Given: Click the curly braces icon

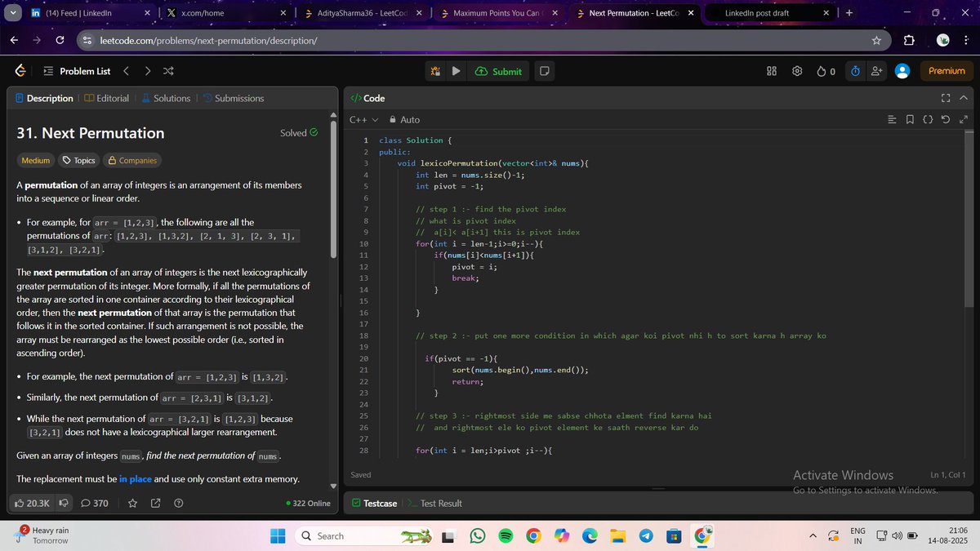Looking at the screenshot, I should coord(929,120).
